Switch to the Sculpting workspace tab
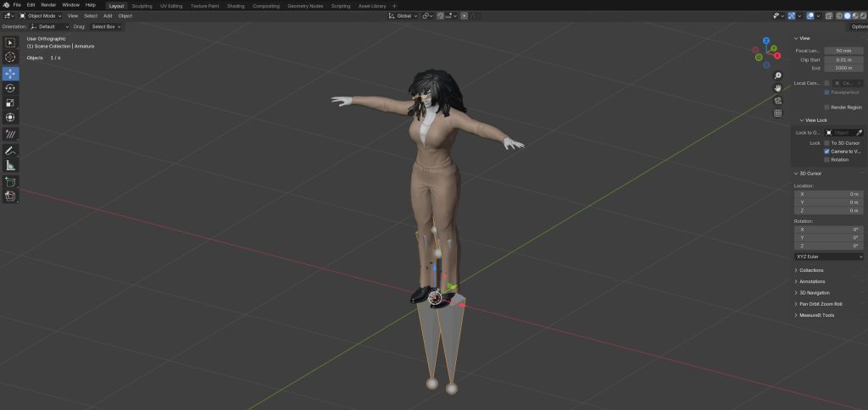Image resolution: width=868 pixels, height=410 pixels. [x=142, y=6]
